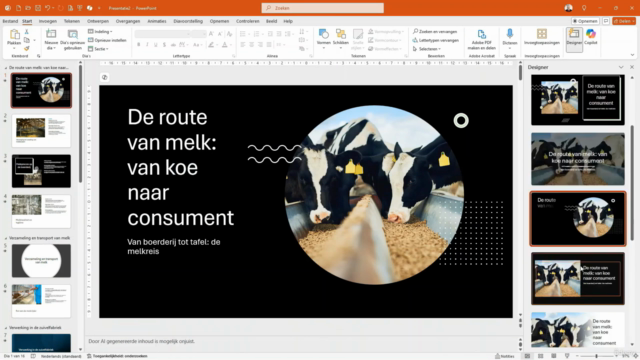Open Designer pane options chevron
The image size is (640, 360).
coord(621,67)
